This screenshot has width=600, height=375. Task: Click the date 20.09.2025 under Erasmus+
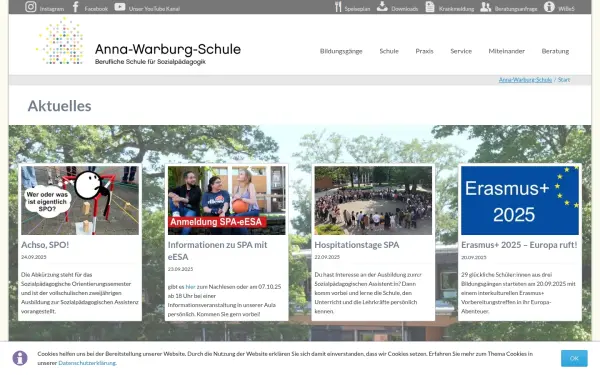point(474,257)
